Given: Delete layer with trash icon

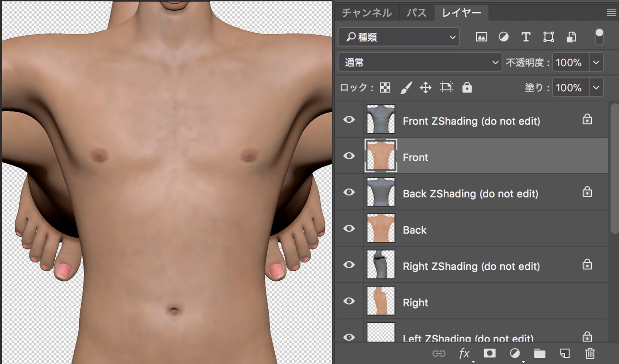Looking at the screenshot, I should coord(590,353).
